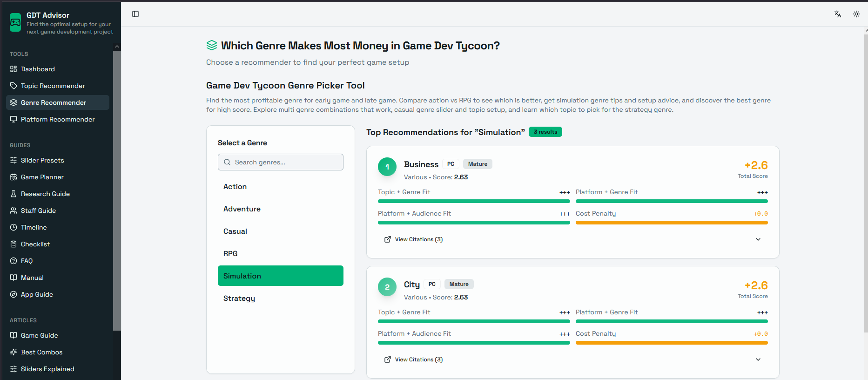Select the RPG genre

(x=281, y=253)
